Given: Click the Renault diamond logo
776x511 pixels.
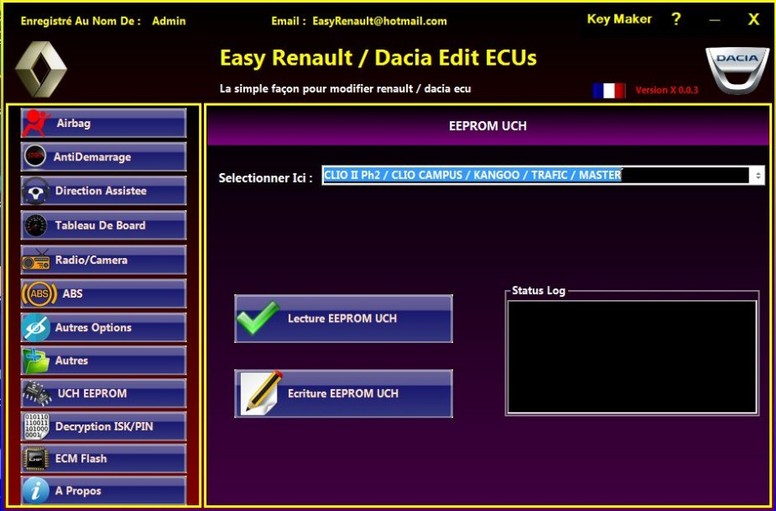Looking at the screenshot, I should tap(41, 69).
